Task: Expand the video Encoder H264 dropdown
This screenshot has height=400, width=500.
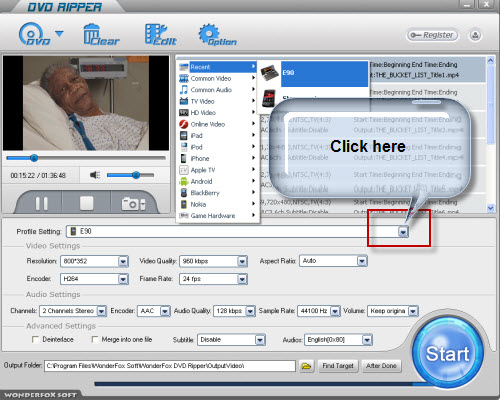Action: point(123,279)
